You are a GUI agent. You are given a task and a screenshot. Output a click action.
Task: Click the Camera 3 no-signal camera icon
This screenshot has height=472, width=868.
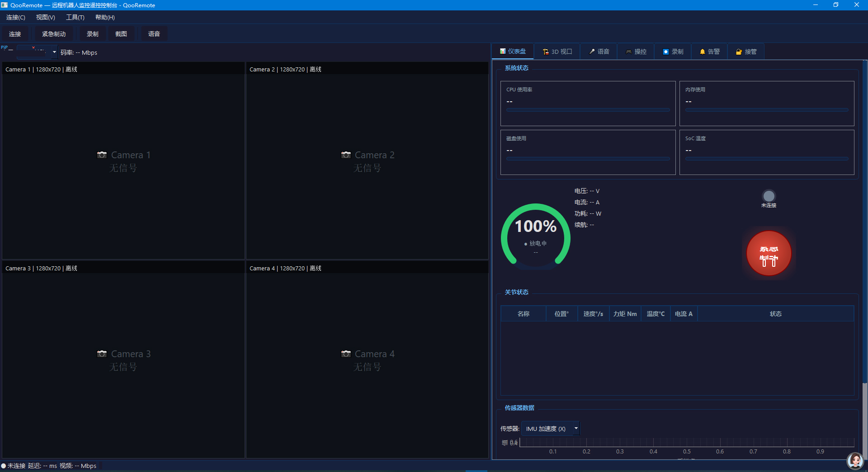(x=102, y=354)
